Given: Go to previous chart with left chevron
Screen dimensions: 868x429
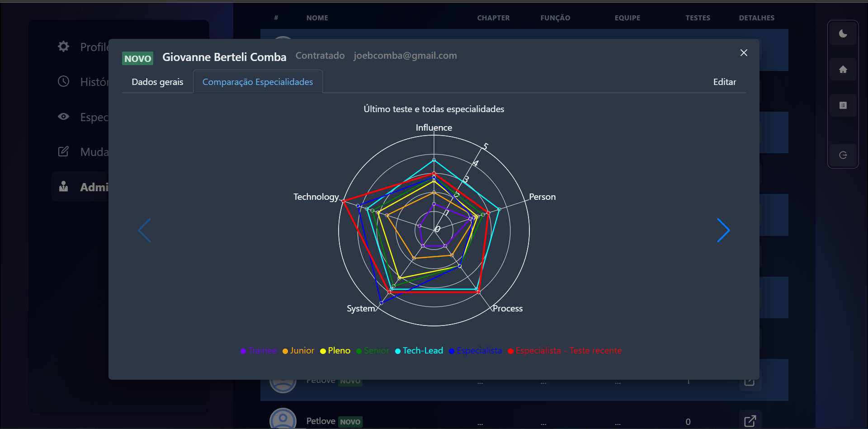Looking at the screenshot, I should [x=145, y=231].
